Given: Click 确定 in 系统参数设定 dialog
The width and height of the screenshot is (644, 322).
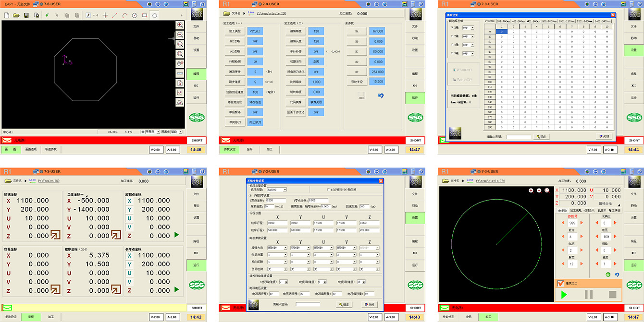Looking at the screenshot, I should point(345,305).
